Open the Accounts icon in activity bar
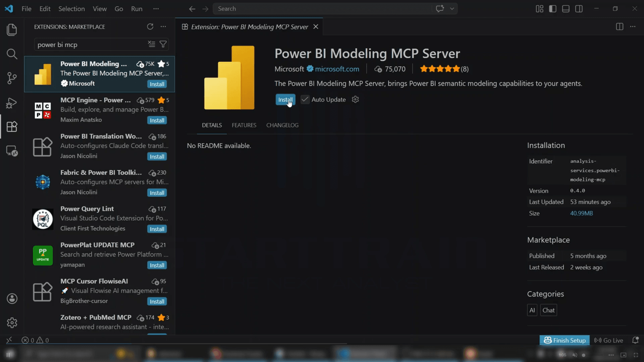 (x=12, y=299)
